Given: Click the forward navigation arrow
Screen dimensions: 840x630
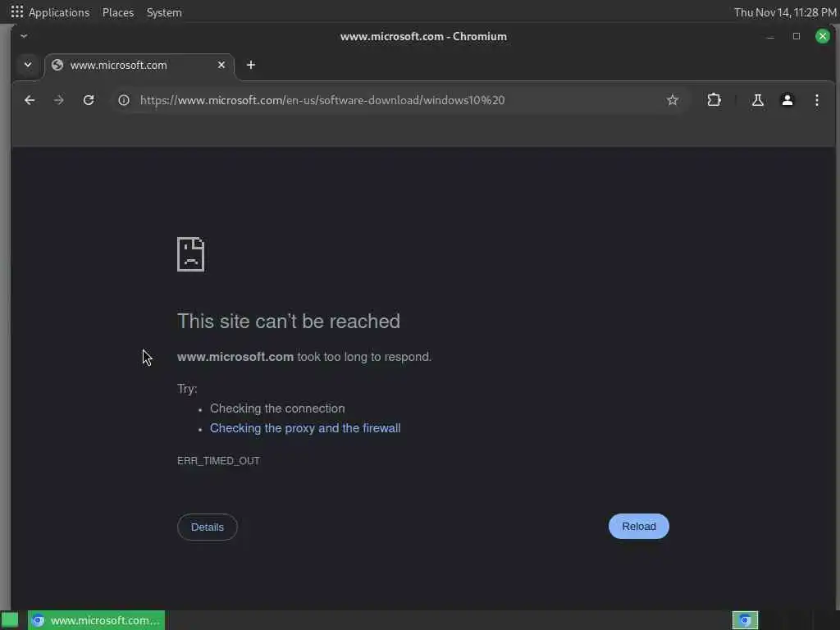Looking at the screenshot, I should 59,100.
